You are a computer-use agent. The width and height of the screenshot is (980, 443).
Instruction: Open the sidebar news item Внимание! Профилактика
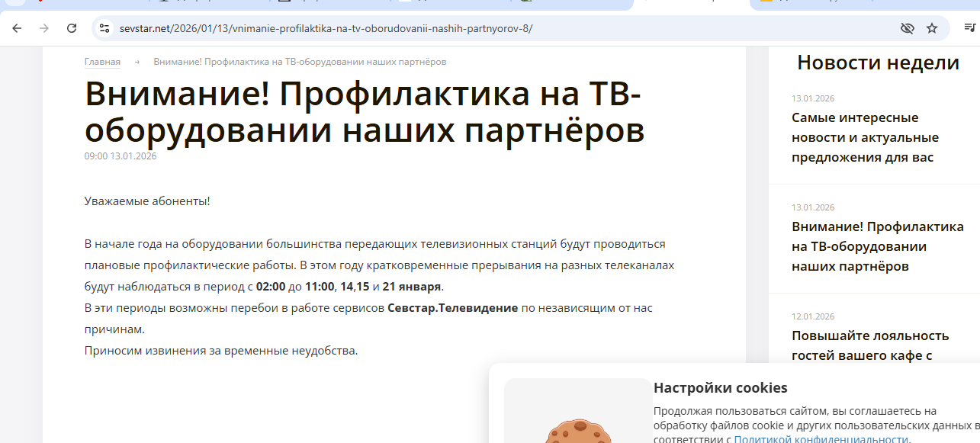click(x=878, y=246)
